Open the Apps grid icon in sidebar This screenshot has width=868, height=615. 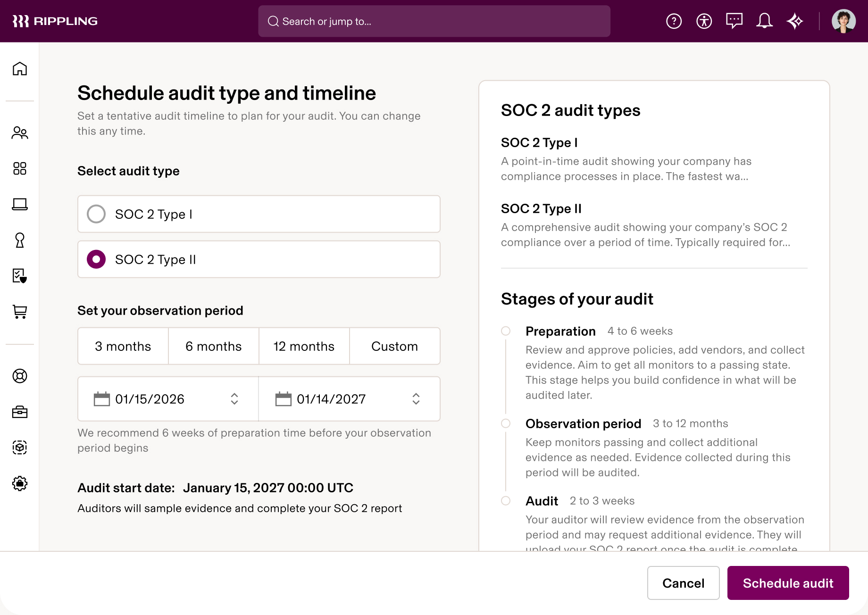(x=20, y=169)
